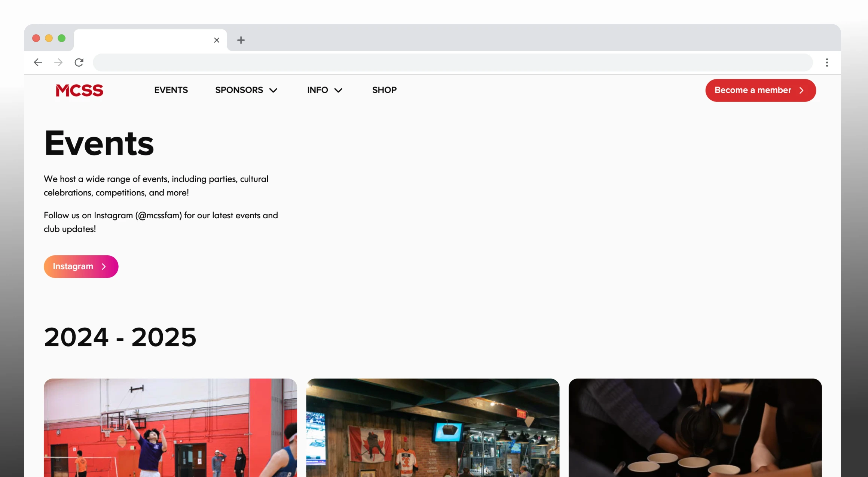Viewport: 868px width, 477px height.
Task: Click the arrow in Become a member
Action: (x=801, y=90)
